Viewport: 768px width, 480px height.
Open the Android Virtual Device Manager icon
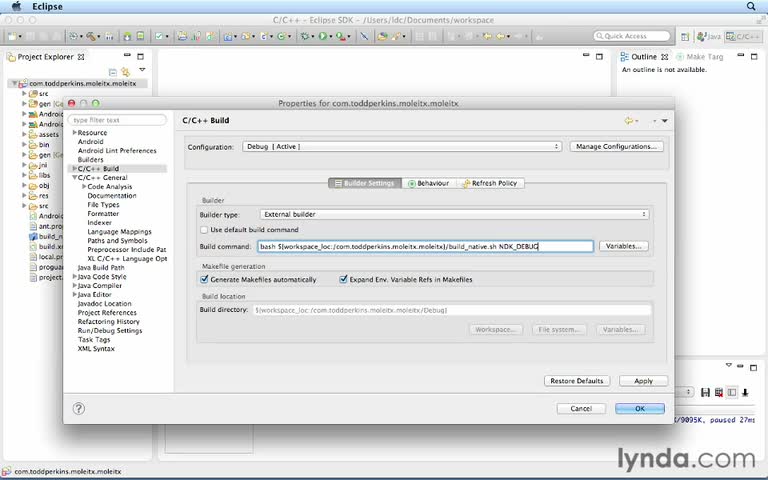pyautogui.click(x=140, y=36)
